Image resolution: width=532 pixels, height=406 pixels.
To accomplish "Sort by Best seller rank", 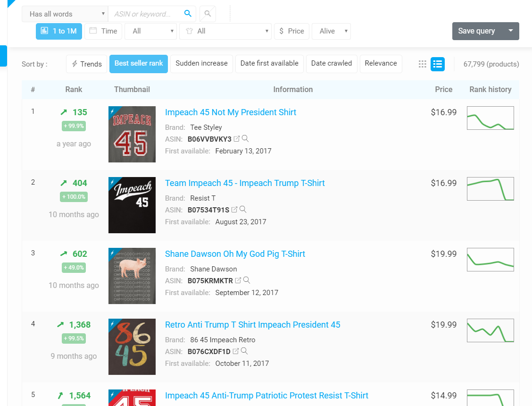I will click(139, 64).
